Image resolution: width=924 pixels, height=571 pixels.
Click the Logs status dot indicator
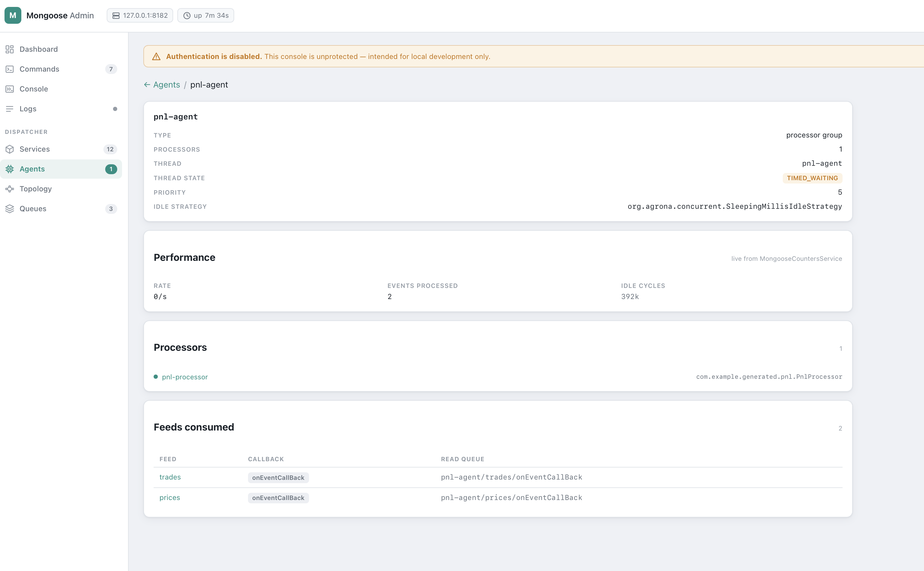tap(115, 109)
